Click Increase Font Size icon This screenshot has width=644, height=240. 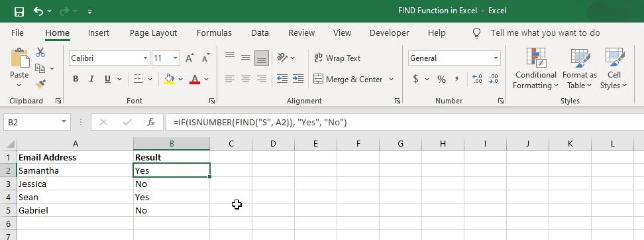pyautogui.click(x=189, y=58)
